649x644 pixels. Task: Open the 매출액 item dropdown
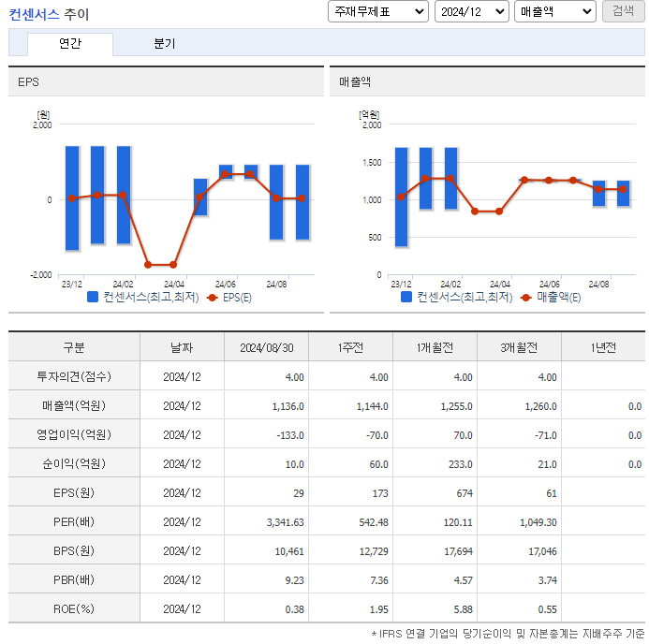point(554,11)
